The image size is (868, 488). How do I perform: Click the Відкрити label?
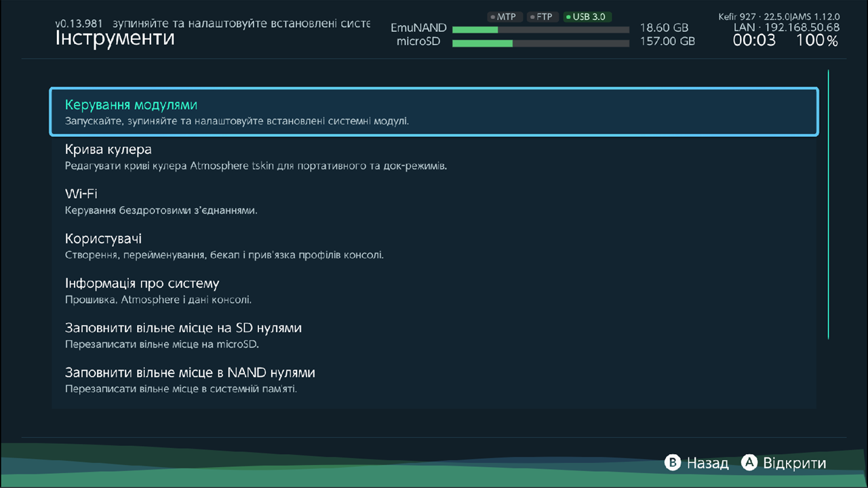click(x=795, y=464)
